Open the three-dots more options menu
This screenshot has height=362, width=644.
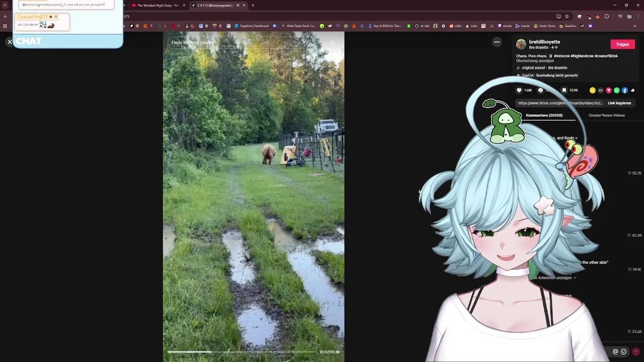click(497, 42)
